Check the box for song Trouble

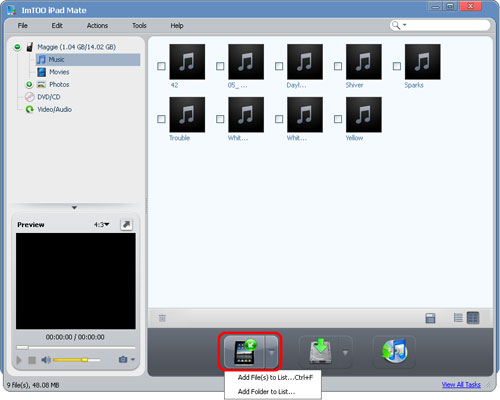161,119
